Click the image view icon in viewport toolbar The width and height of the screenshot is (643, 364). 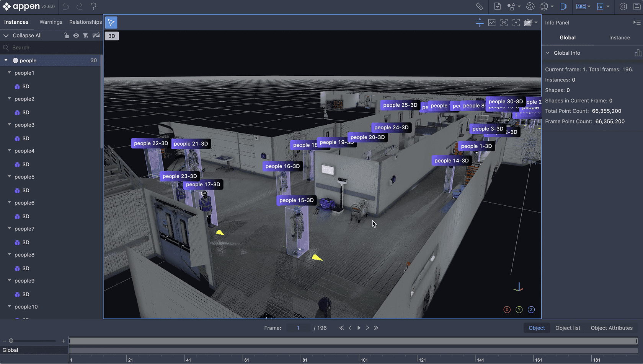[492, 23]
